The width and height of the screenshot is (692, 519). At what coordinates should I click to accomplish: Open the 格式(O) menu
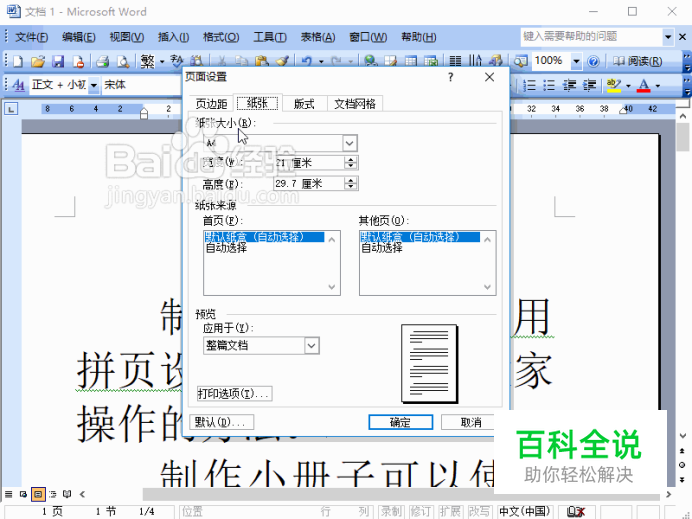[x=221, y=37]
